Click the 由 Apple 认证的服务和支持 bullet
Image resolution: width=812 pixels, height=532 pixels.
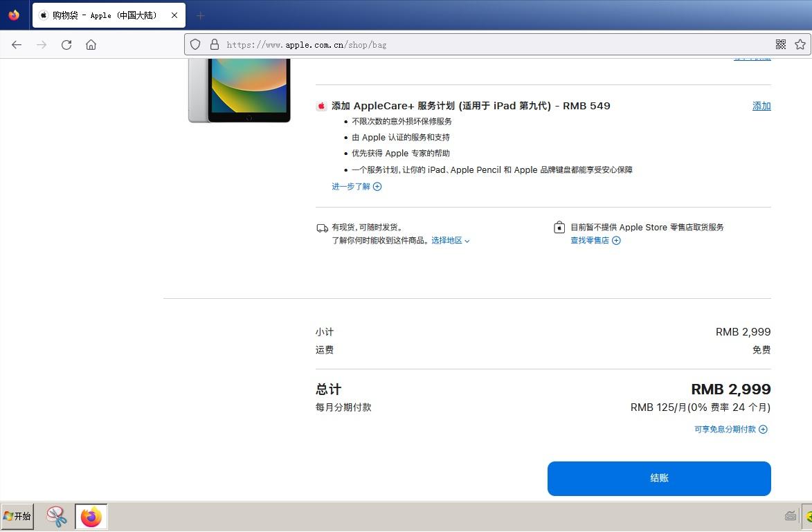[401, 138]
